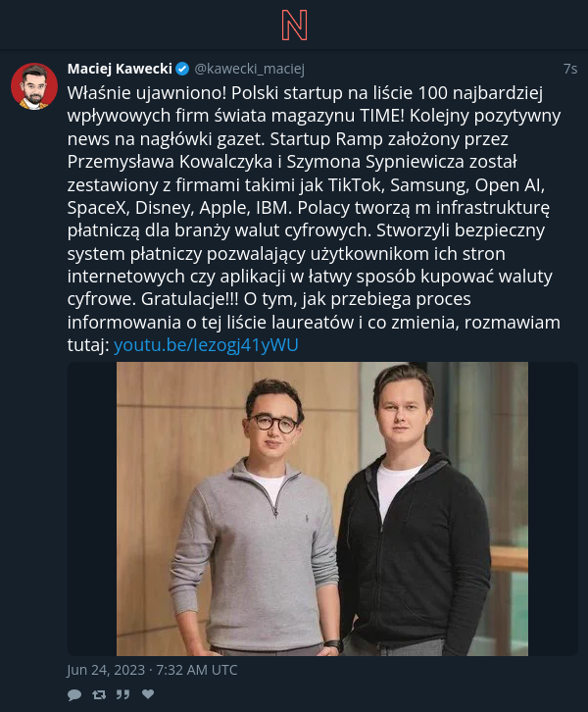Click the dark header bar beside logo
Viewport: 588px width, 712px height.
coord(136,25)
